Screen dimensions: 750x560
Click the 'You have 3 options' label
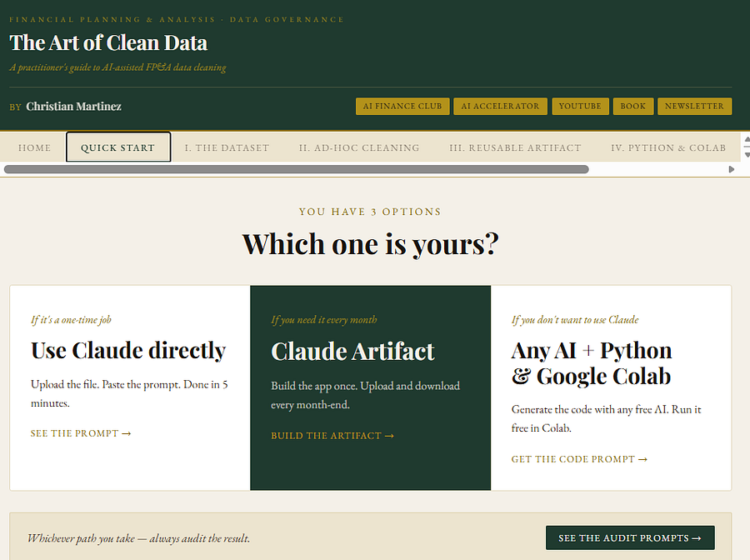point(370,212)
